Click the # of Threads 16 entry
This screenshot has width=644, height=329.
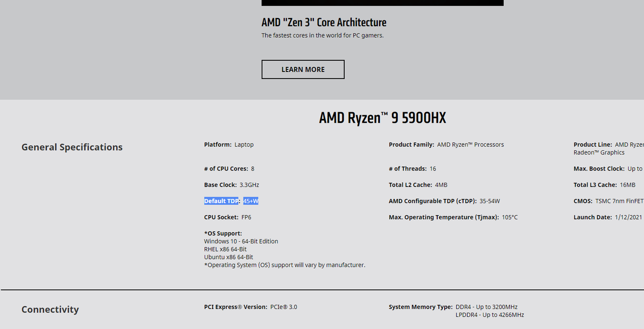413,169
